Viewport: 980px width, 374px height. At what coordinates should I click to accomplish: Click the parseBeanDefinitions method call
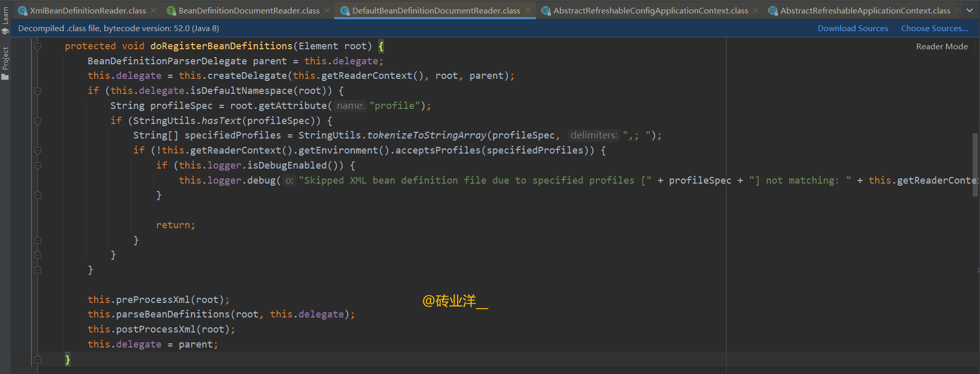coord(173,314)
